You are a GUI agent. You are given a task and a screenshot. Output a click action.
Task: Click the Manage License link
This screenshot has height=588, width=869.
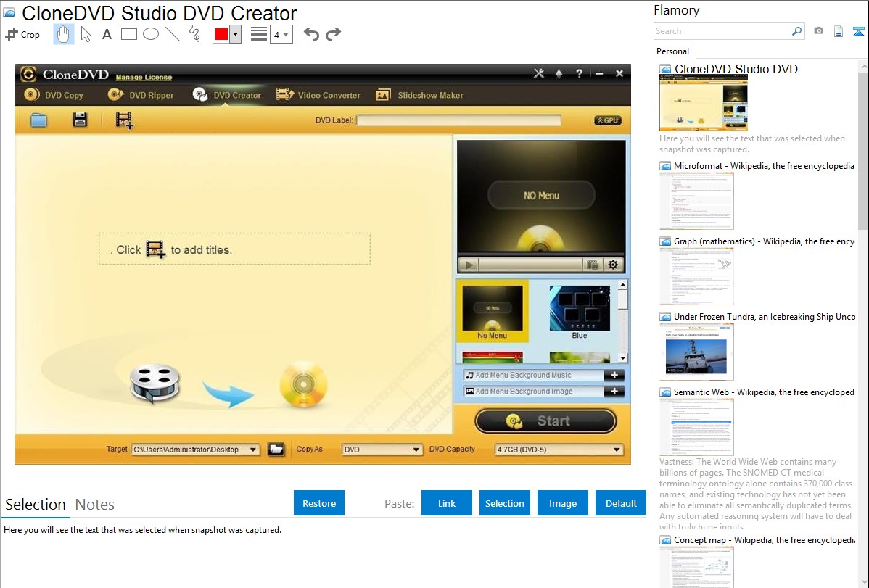[144, 77]
